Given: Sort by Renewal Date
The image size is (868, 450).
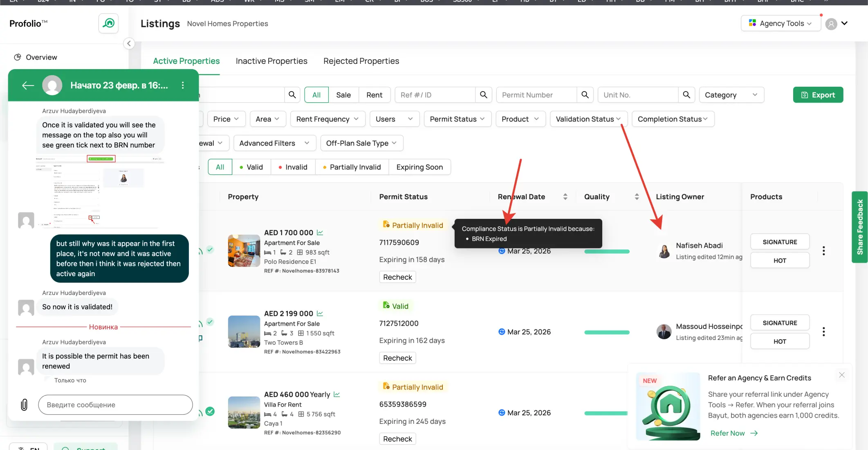Looking at the screenshot, I should point(565,197).
